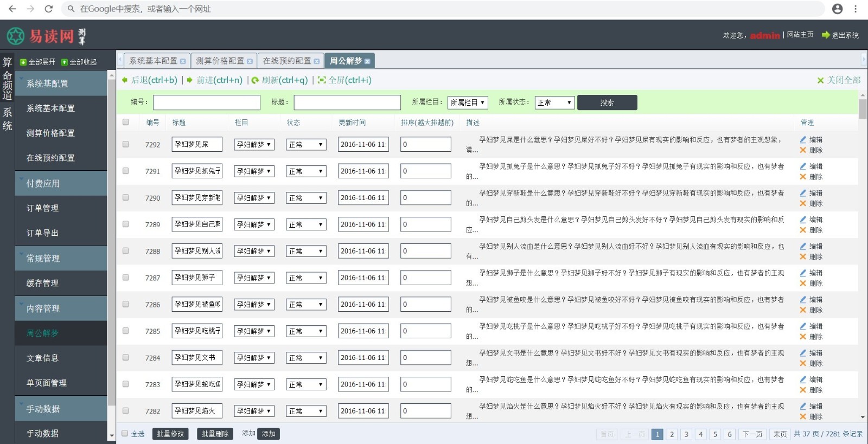Go to page 2 in pagination

[x=672, y=434]
